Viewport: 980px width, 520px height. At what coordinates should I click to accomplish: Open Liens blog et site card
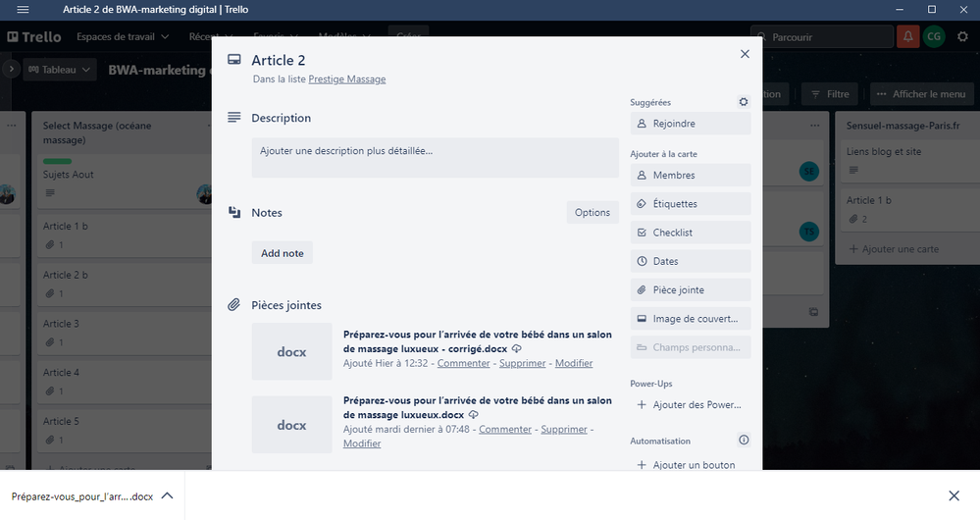pyautogui.click(x=910, y=161)
